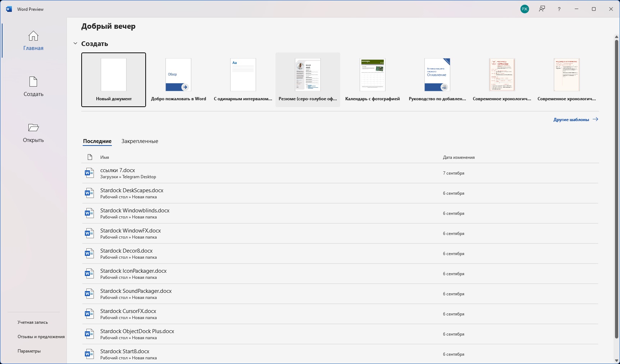Open the Календарь с фотографией template
620x364 pixels.
click(x=373, y=80)
